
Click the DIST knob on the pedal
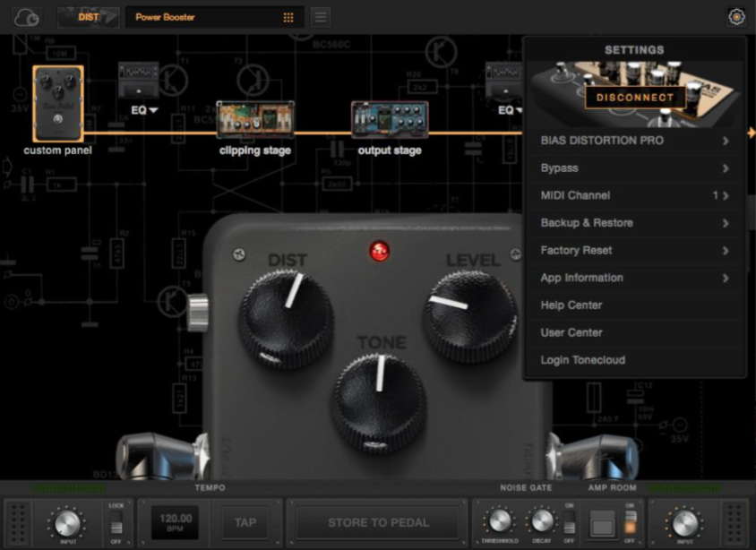pos(286,318)
